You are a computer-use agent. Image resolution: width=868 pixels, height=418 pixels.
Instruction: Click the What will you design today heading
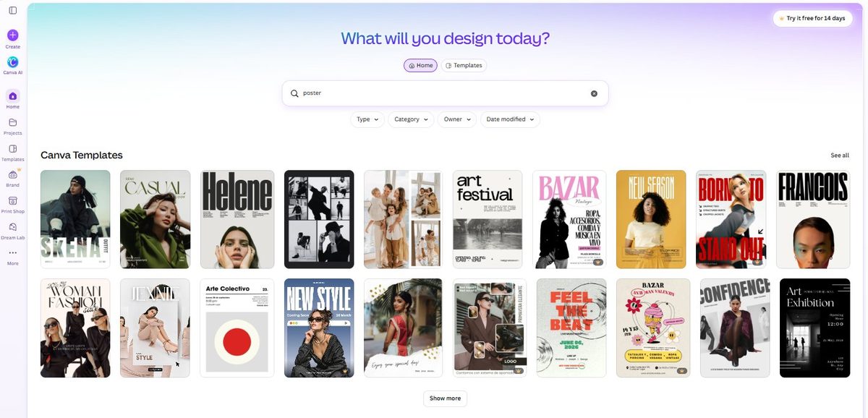point(445,38)
